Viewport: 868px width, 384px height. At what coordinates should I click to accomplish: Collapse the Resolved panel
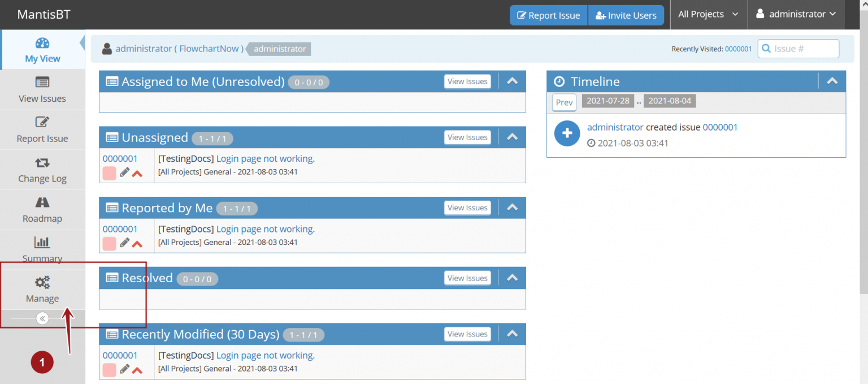pos(512,278)
